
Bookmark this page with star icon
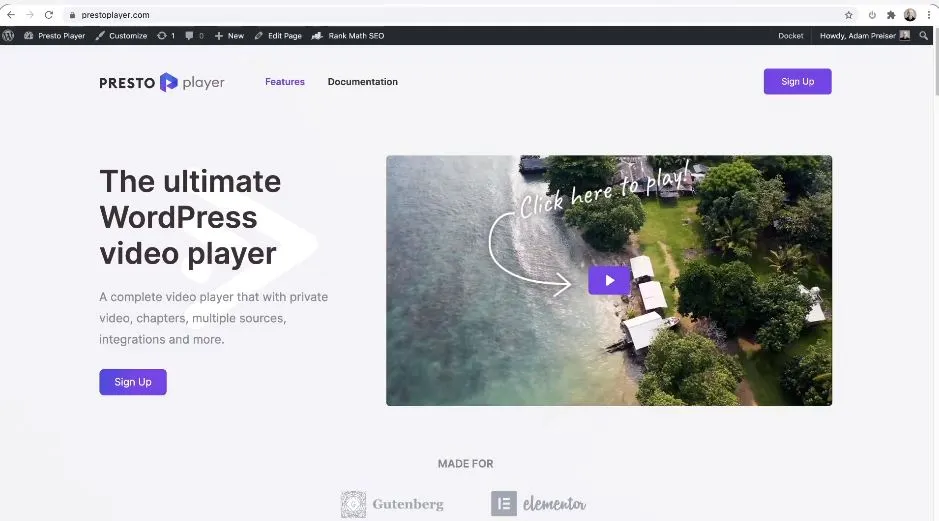(x=849, y=15)
